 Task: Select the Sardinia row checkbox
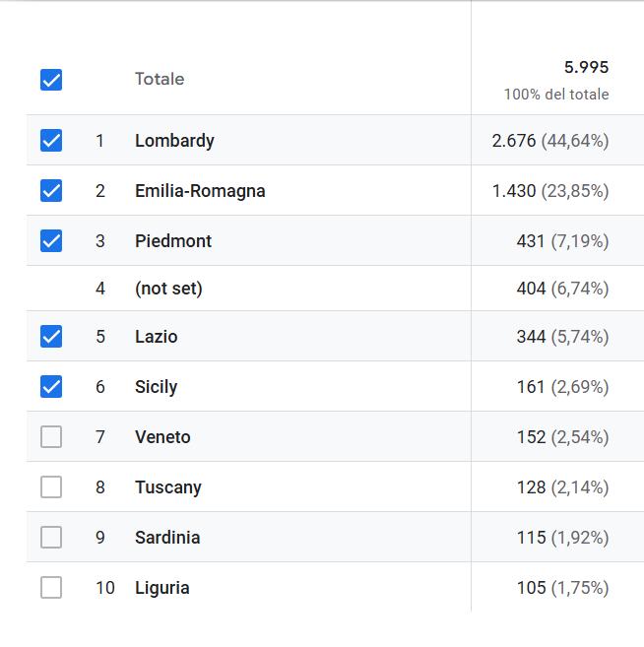coord(51,538)
